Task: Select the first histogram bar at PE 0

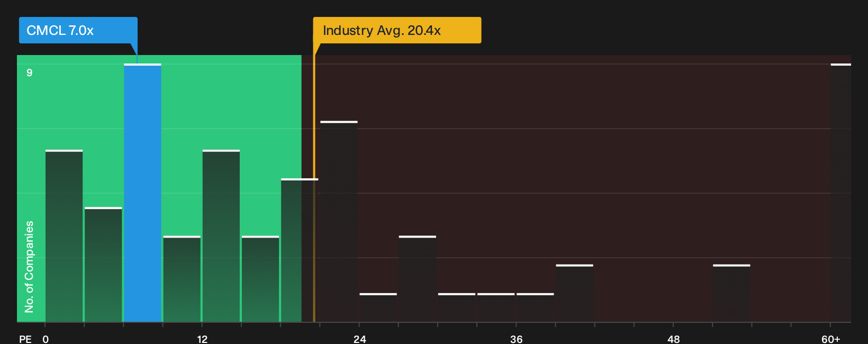Action: pyautogui.click(x=64, y=236)
